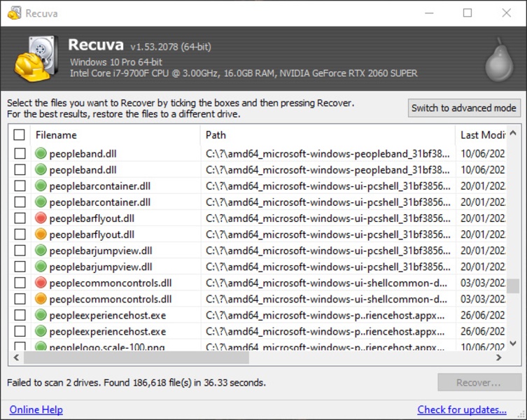Click the horizontal scrollbar thumb
This screenshot has width=527, height=420.
click(x=136, y=358)
